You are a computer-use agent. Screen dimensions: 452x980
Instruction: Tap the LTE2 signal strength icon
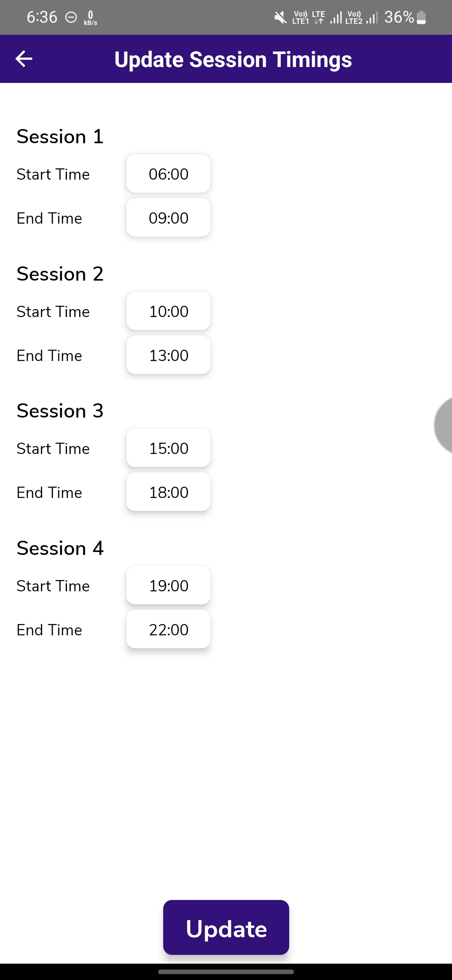[372, 18]
